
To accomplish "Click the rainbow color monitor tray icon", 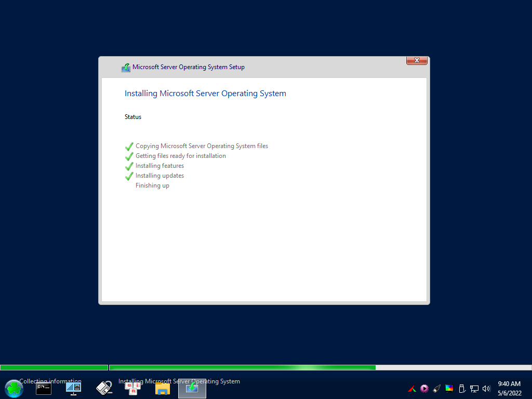I will click(449, 389).
